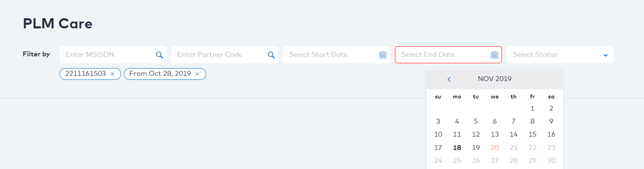Screen dimensions: 644x169
Task: Expand the Select Status dropdown arrow
Action: (x=606, y=55)
